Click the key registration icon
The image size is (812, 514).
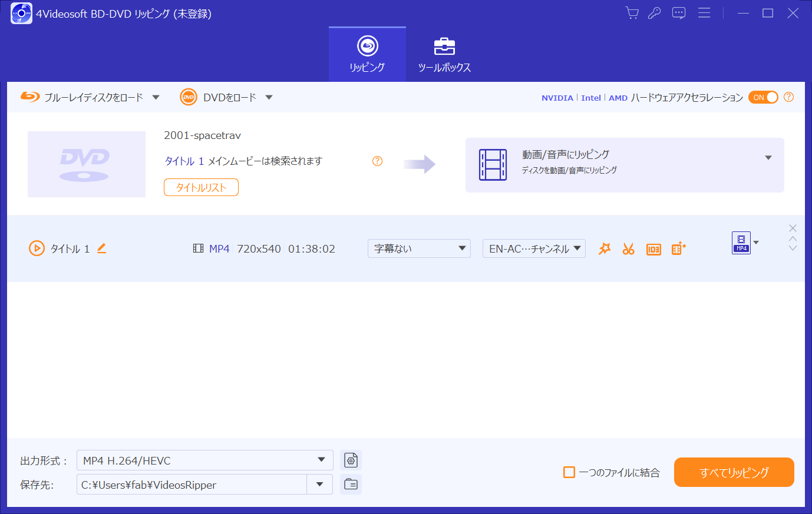[x=655, y=13]
